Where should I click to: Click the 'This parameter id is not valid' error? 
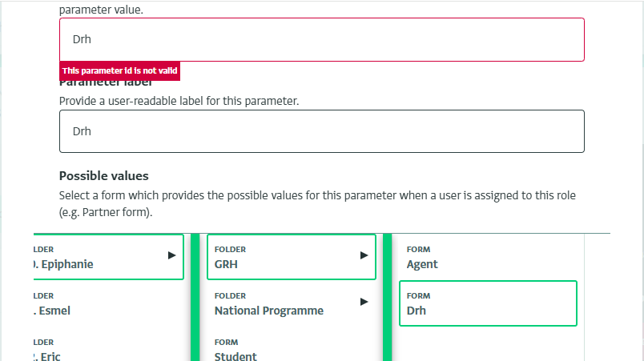[x=119, y=70]
